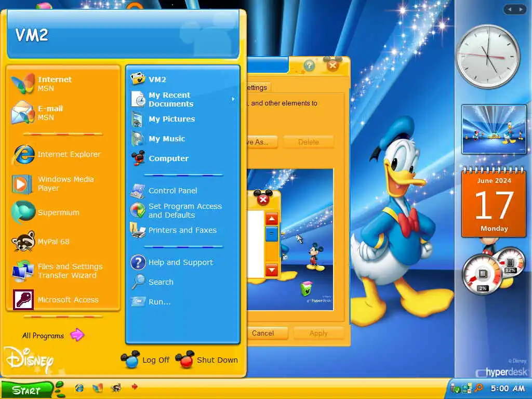Open Printers and Faxes icon

pos(138,230)
